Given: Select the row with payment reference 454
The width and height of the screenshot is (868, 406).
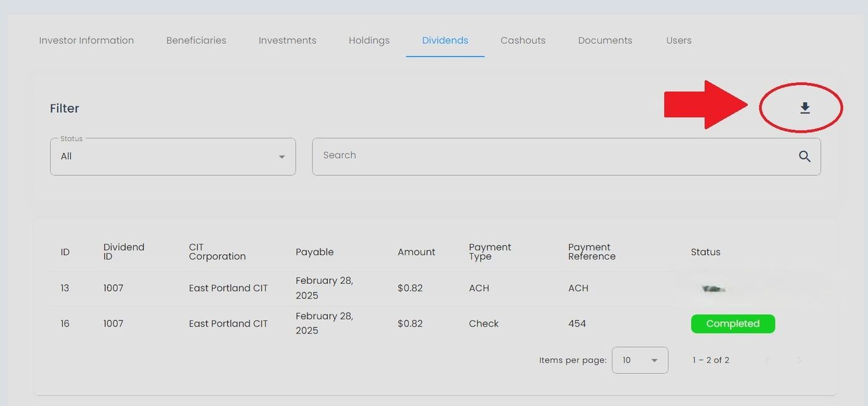Looking at the screenshot, I should (x=577, y=324).
